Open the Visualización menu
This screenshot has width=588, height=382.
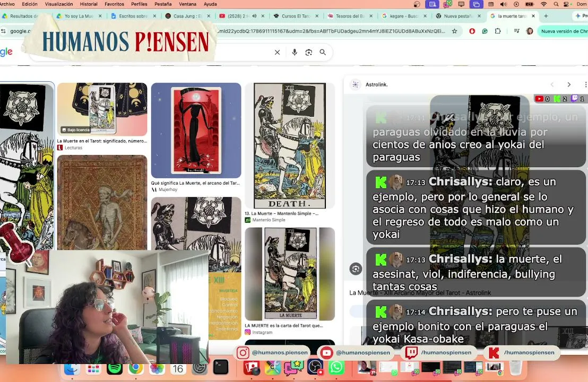pyautogui.click(x=59, y=4)
